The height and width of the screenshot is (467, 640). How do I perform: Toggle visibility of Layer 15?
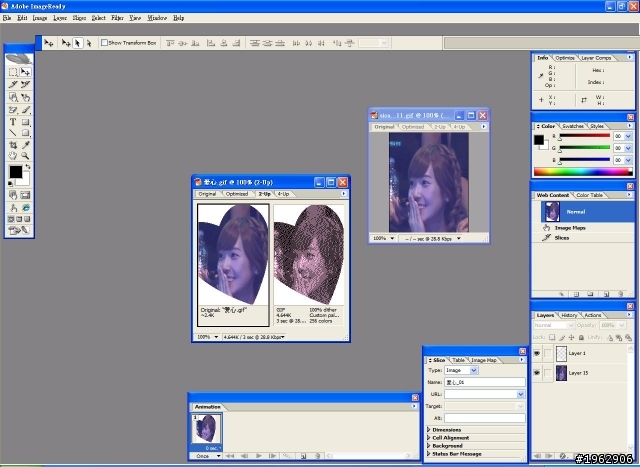click(x=537, y=373)
